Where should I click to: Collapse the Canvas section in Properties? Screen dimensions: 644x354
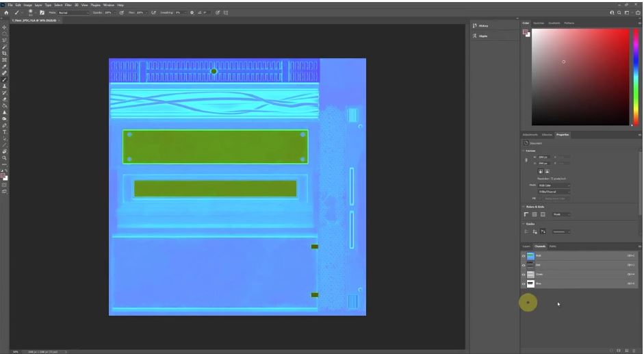pyautogui.click(x=524, y=151)
